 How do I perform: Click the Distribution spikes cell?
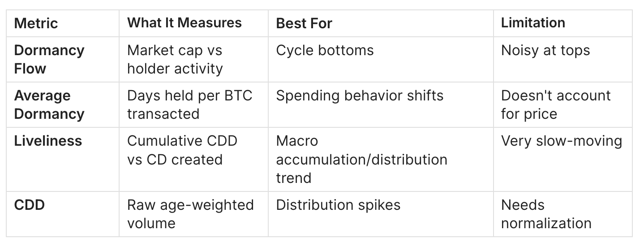coord(338,205)
